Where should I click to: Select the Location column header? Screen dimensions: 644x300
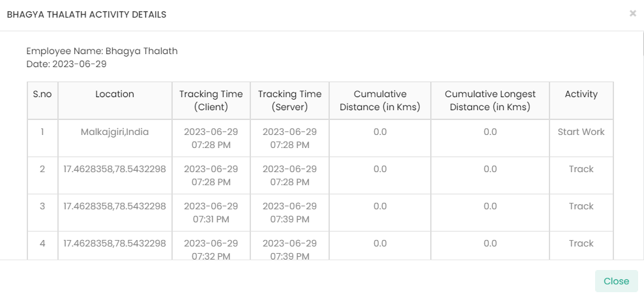[115, 95]
